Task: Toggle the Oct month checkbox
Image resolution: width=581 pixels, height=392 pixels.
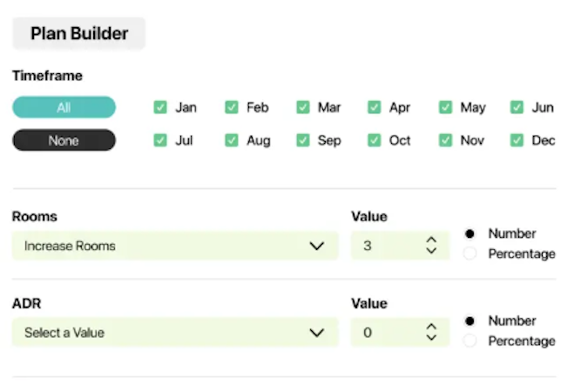Action: click(x=374, y=139)
